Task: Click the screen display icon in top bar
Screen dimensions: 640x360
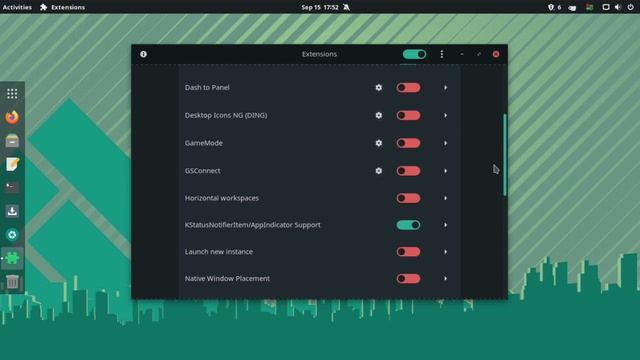Action: point(606,7)
